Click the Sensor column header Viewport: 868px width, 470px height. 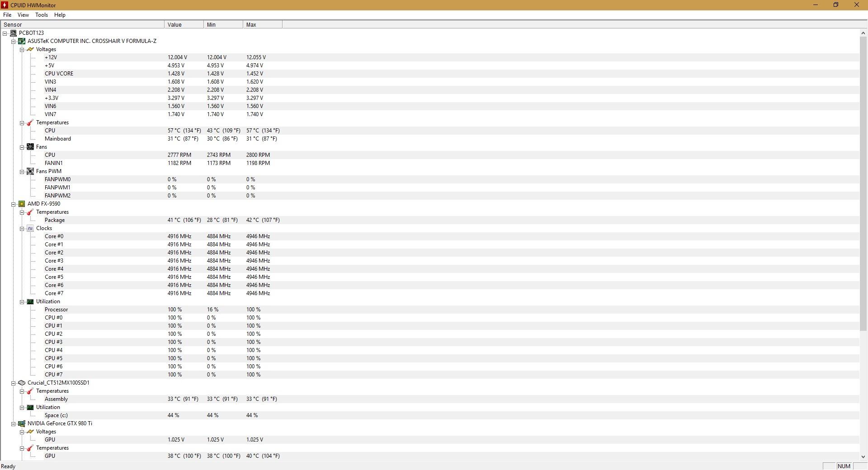point(83,25)
